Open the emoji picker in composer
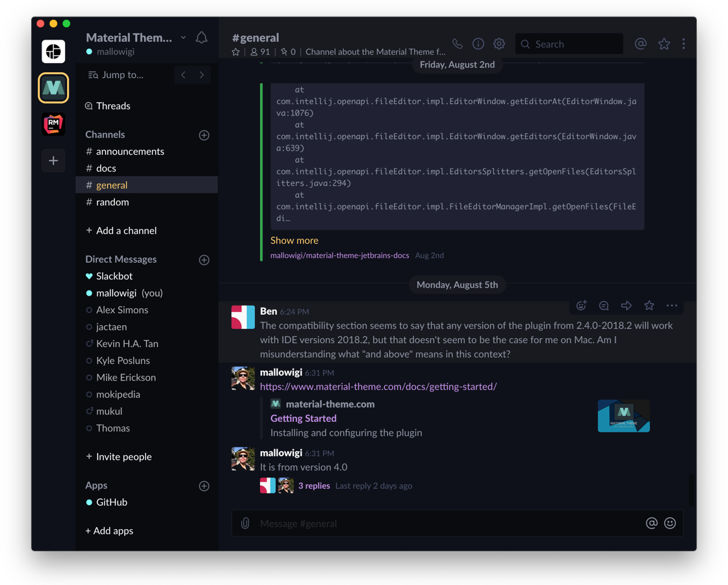Image resolution: width=728 pixels, height=585 pixels. click(x=670, y=523)
